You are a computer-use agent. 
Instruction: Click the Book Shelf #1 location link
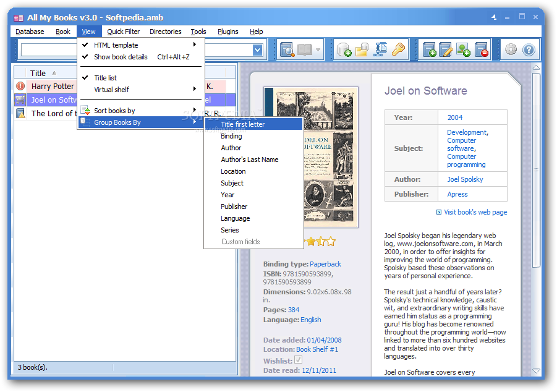[317, 349]
